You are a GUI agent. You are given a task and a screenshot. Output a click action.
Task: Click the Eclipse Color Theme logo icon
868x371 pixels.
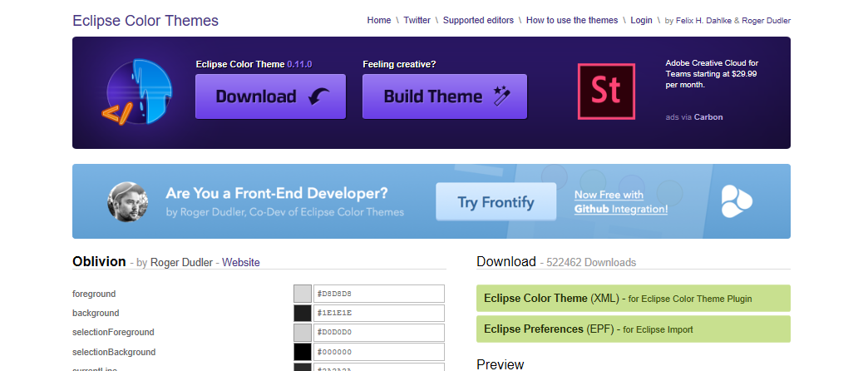pyautogui.click(x=138, y=92)
